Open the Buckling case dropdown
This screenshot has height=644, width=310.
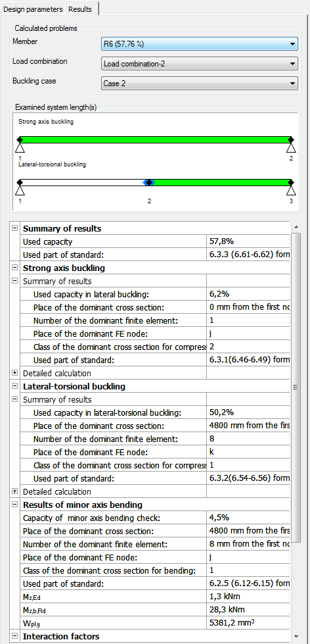[199, 84]
